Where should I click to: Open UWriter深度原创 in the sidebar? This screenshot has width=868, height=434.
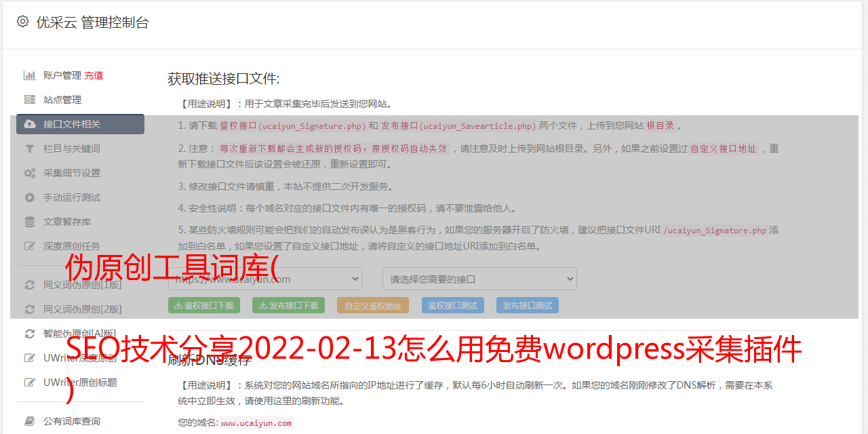tap(80, 358)
